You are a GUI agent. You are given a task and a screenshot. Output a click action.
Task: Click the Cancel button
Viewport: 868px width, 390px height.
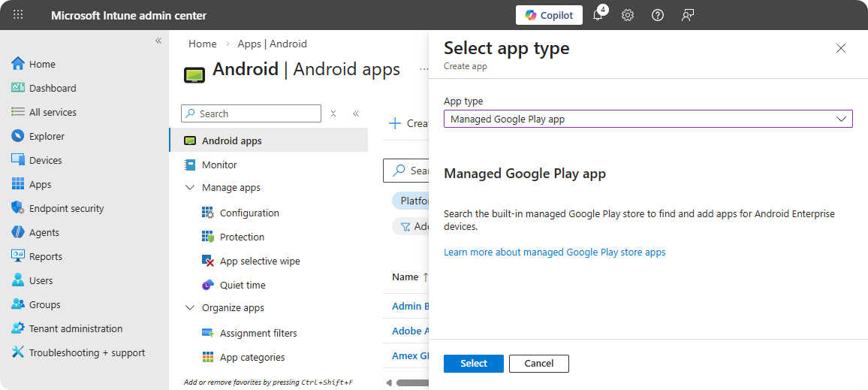pos(538,364)
